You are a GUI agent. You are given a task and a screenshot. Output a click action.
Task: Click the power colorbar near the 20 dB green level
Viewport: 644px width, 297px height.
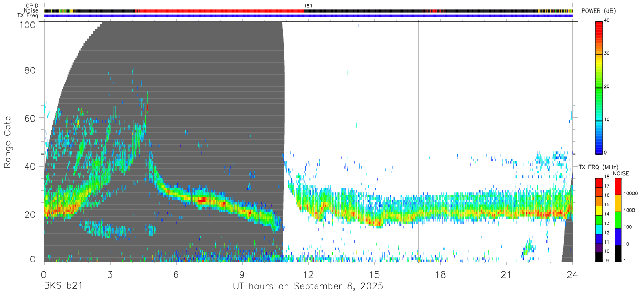click(599, 86)
